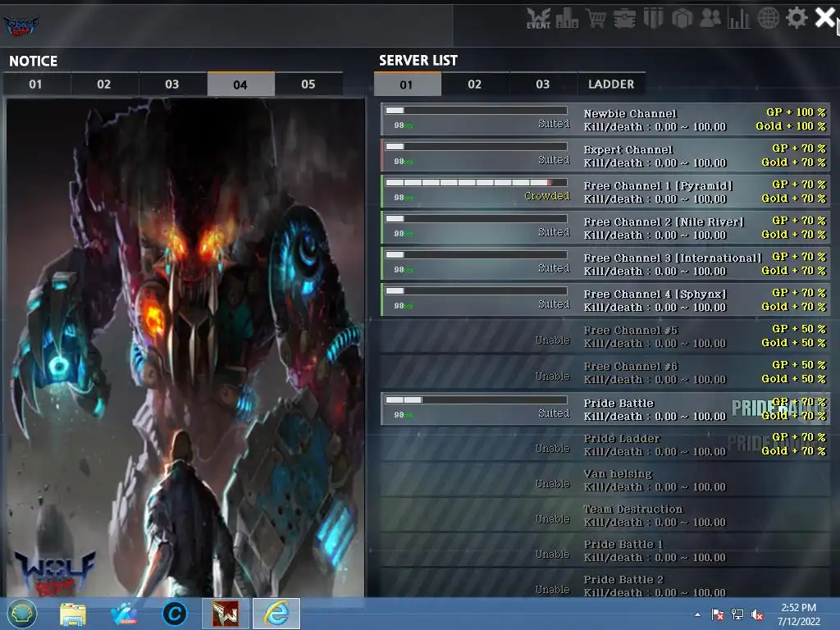This screenshot has height=630, width=840.
Task: Open the clock showing 2:52 PM
Action: [799, 614]
